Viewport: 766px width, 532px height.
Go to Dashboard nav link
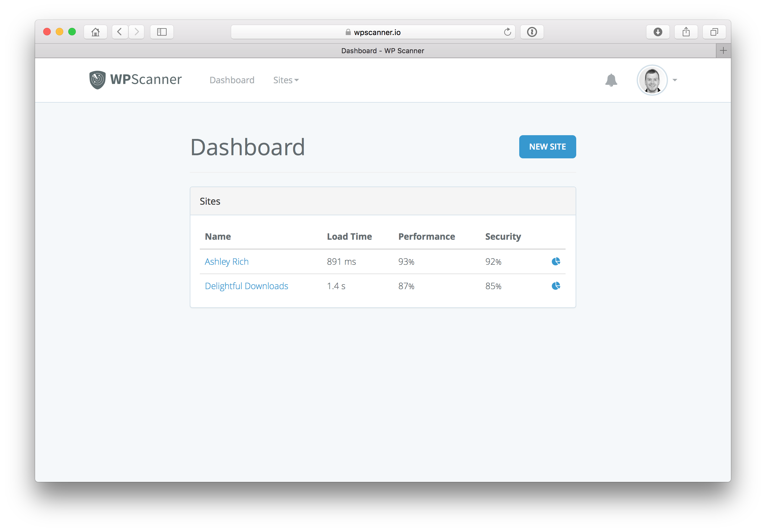point(232,80)
